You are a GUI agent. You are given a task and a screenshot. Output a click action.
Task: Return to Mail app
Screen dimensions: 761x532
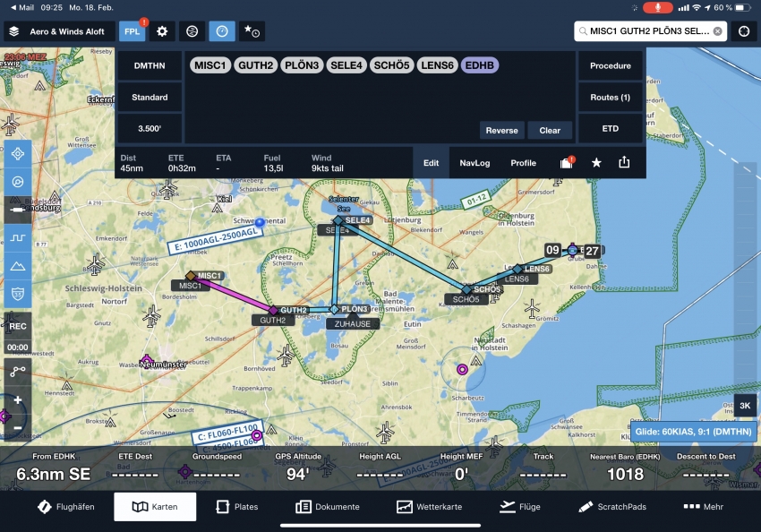[21, 7]
